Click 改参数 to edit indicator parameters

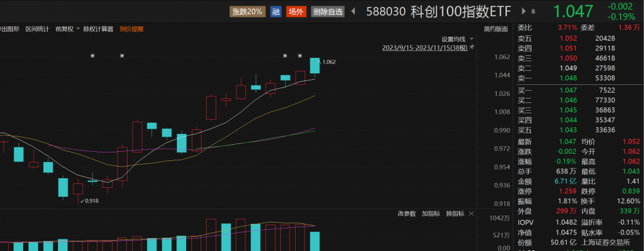(x=406, y=213)
